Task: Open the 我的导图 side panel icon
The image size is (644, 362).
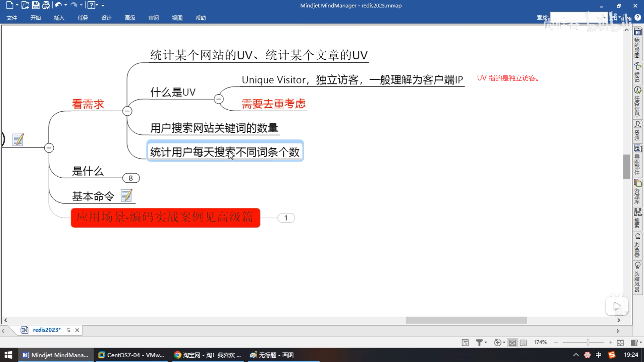Action: tap(637, 32)
